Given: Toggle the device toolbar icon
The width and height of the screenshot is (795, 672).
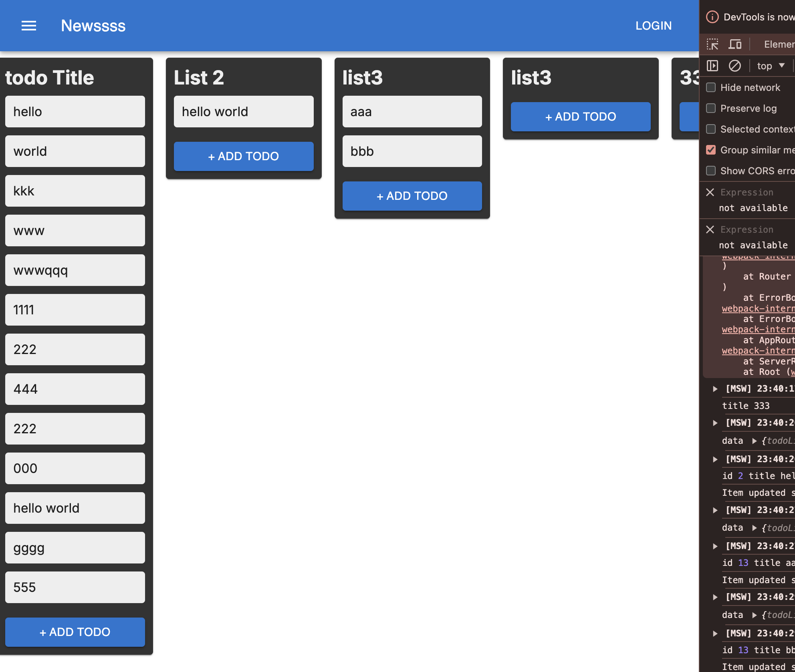Looking at the screenshot, I should coord(734,44).
